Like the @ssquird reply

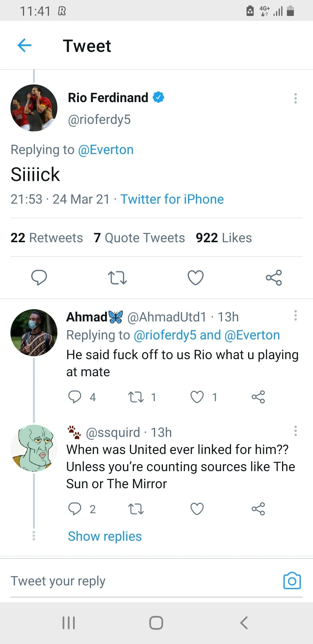click(197, 509)
